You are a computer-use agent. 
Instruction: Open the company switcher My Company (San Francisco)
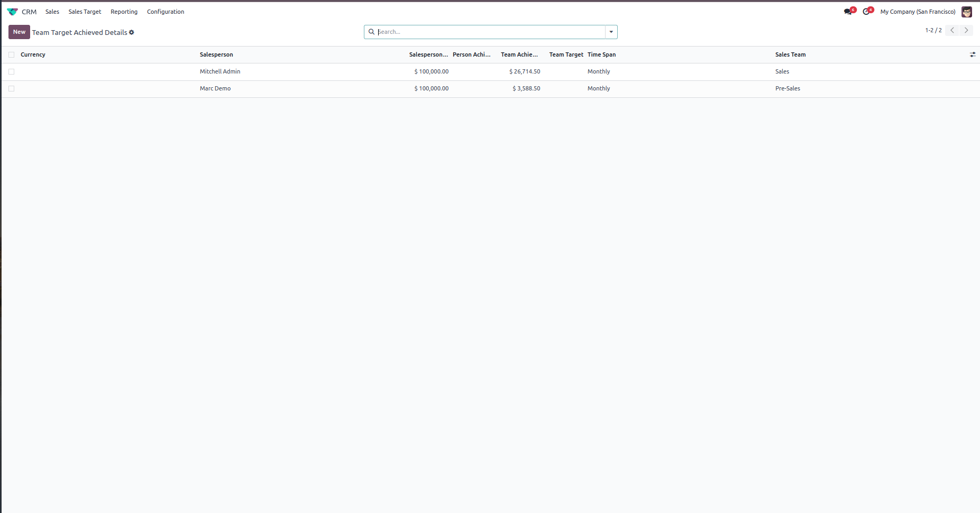pyautogui.click(x=918, y=12)
